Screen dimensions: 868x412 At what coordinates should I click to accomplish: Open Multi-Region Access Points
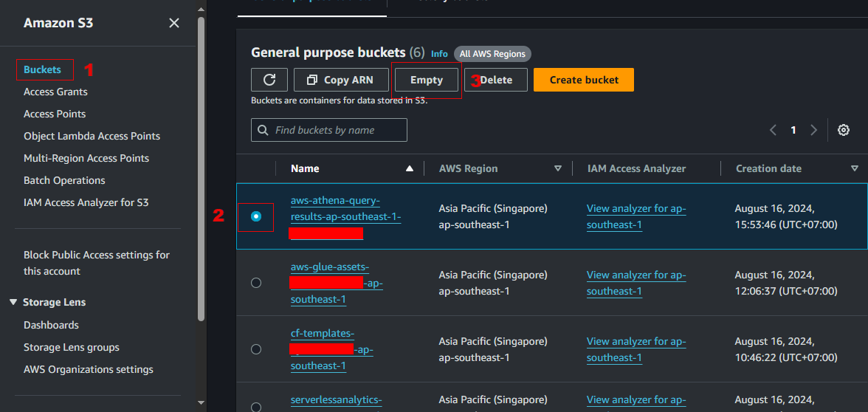click(86, 158)
